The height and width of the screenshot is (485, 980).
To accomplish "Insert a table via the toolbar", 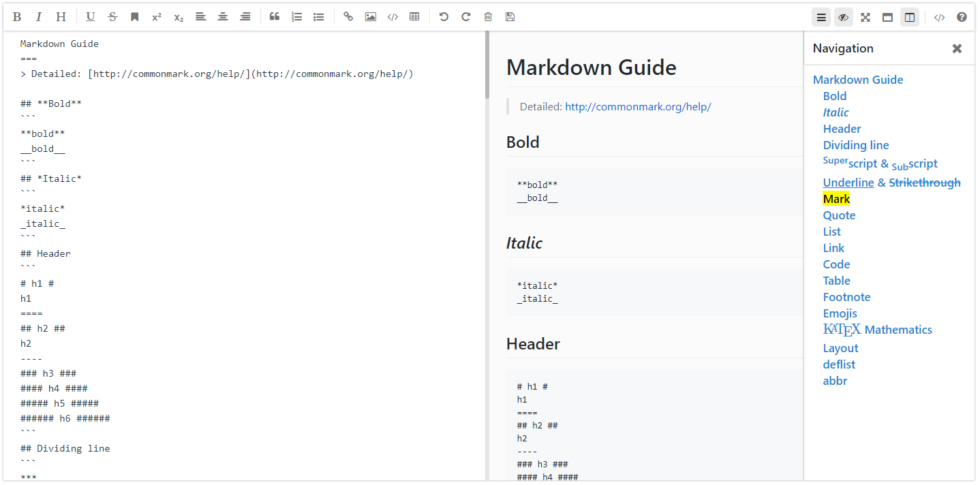I will click(x=414, y=17).
